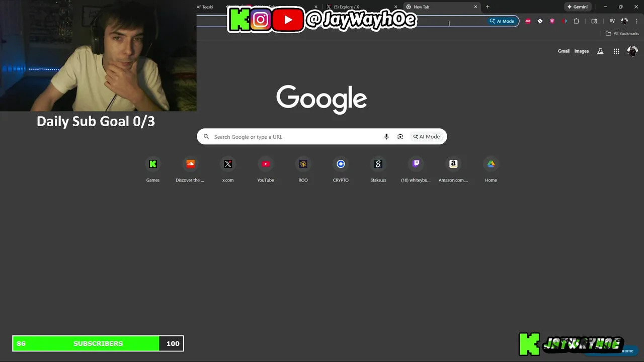Open All Bookmarks folder

pos(622,34)
